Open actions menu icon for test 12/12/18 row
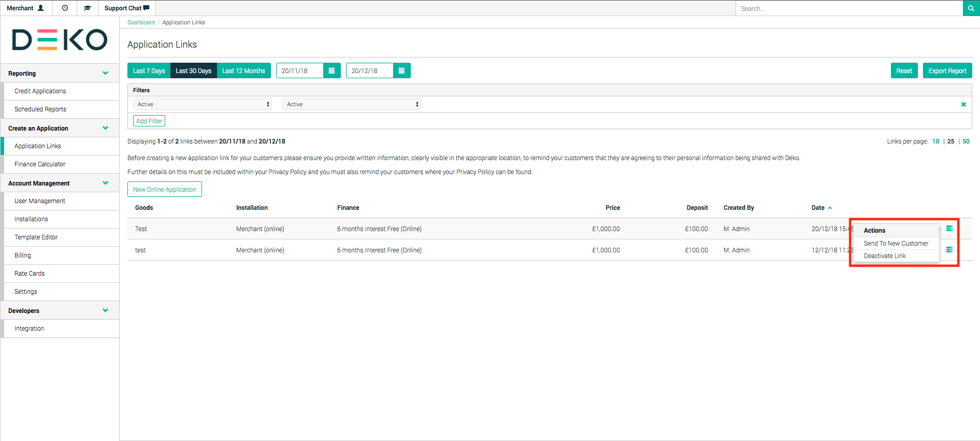980x441 pixels. pos(949,250)
